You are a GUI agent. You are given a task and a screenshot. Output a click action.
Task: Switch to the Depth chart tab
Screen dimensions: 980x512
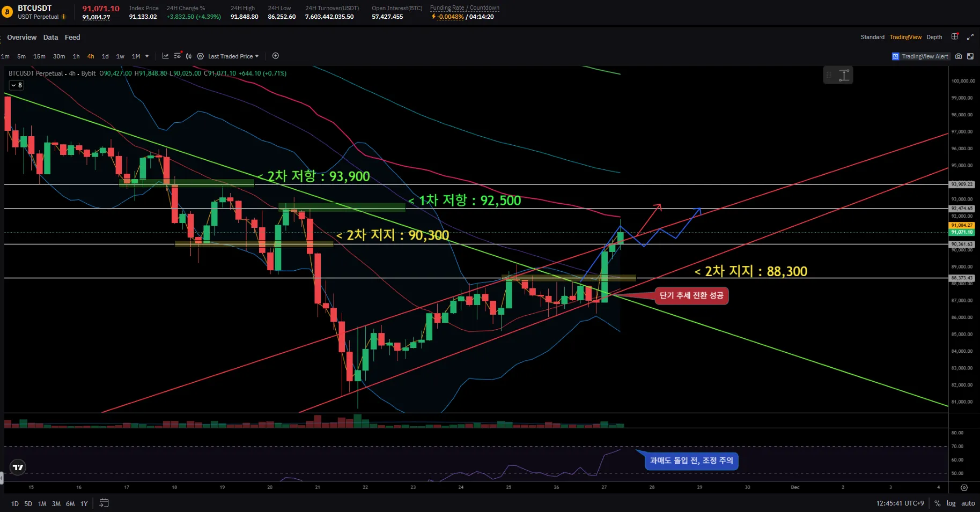934,37
